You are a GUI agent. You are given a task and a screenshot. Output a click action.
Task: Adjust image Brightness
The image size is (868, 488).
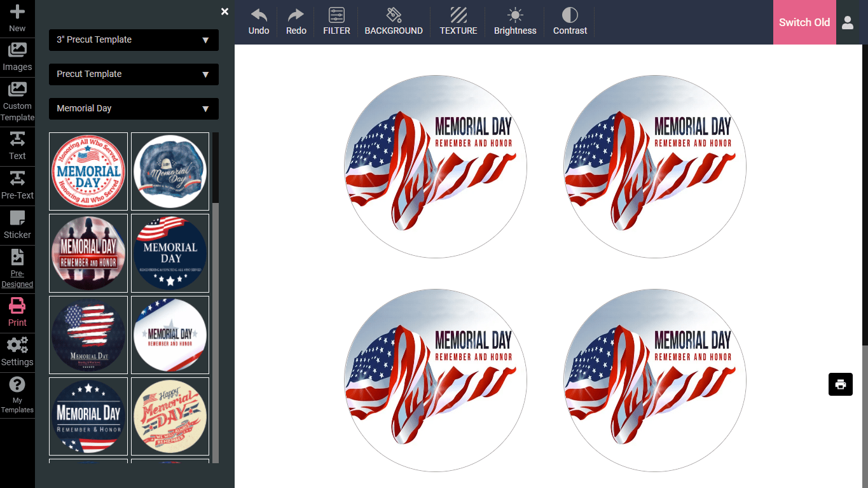(514, 22)
